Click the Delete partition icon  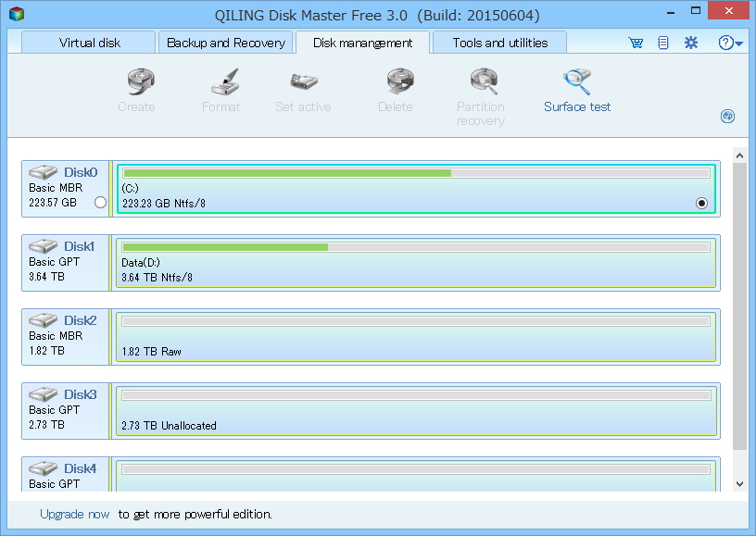click(396, 88)
